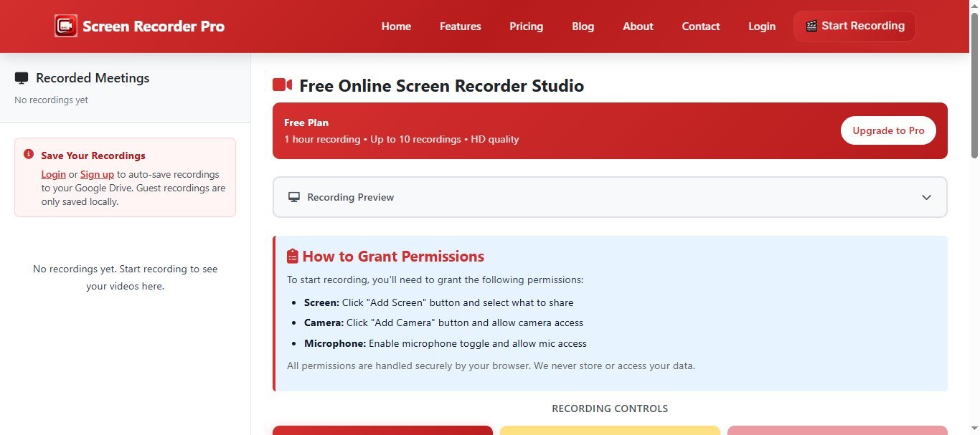Click the page vertical scrollbar thumb

[974, 84]
